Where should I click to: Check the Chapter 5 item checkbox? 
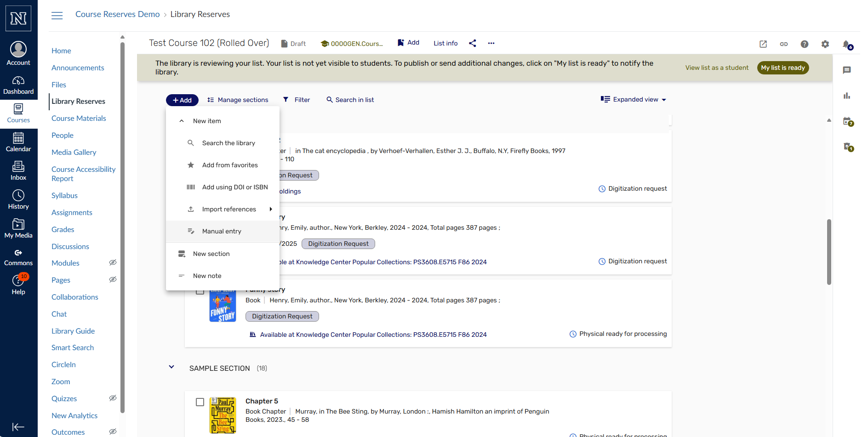(x=200, y=402)
